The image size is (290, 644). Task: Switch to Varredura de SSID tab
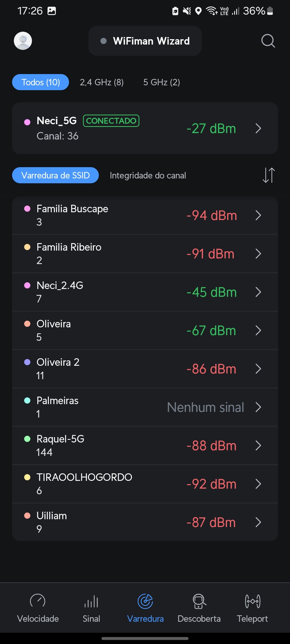(x=55, y=175)
